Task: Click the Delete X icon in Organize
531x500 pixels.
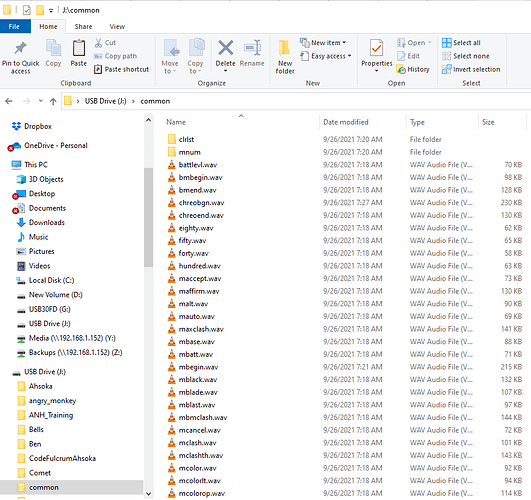Action: (226, 48)
